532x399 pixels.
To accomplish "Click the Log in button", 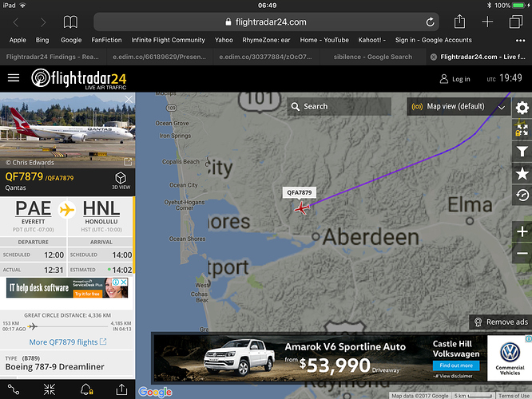I will pos(455,79).
